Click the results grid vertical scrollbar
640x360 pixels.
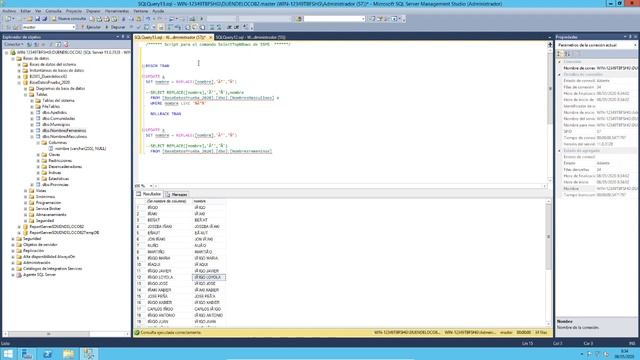[549, 261]
